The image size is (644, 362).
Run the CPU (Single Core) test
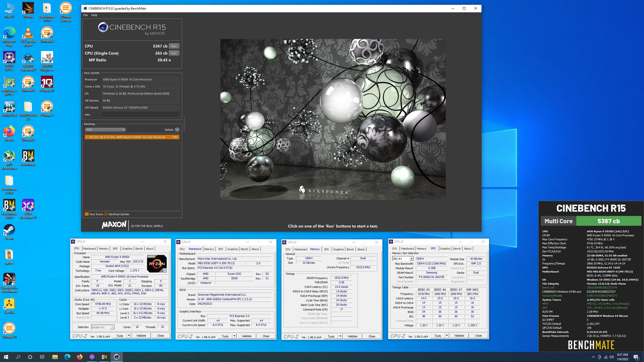click(174, 53)
